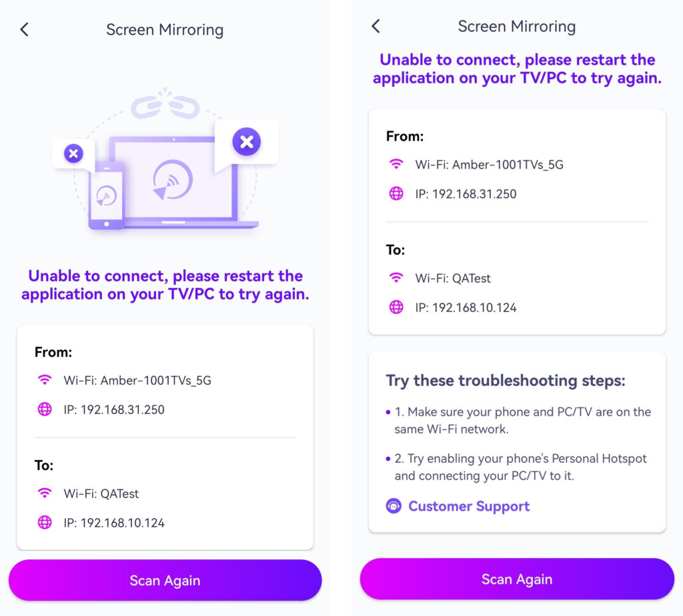Select the same Wi-Fi network troubleshooting step
Viewport: 683px width, 616px height.
(x=519, y=421)
